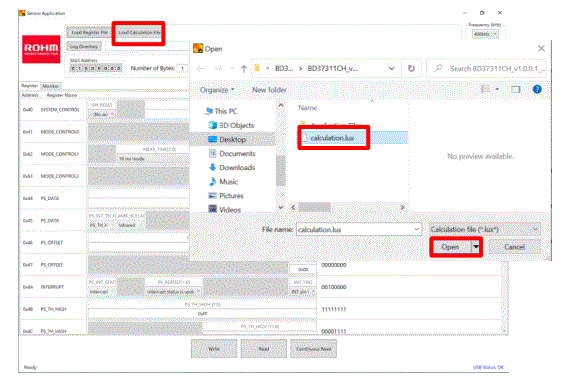This screenshot has height=385, width=575.
Task: Toggle the preview pane icon
Action: point(516,89)
